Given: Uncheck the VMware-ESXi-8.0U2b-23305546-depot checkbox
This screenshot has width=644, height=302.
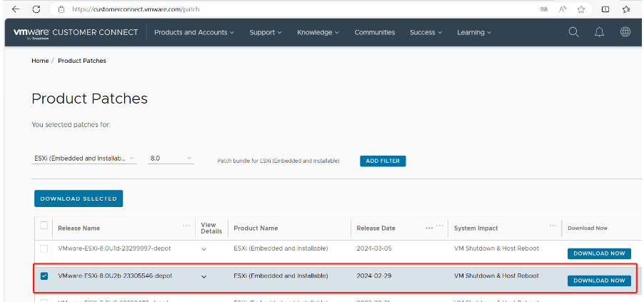Looking at the screenshot, I should pos(44,276).
